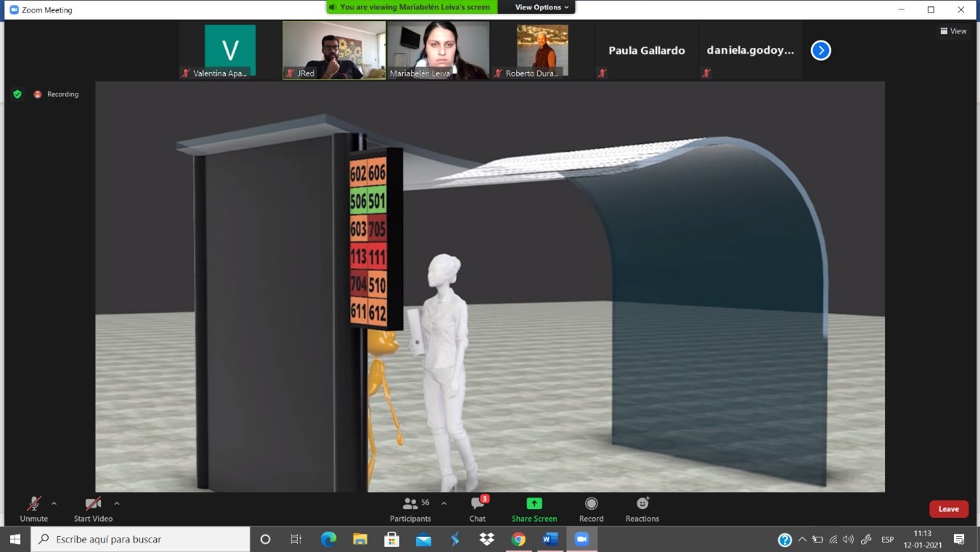This screenshot has width=980, height=552.
Task: Show next participants with the blue arrow
Action: (x=820, y=50)
